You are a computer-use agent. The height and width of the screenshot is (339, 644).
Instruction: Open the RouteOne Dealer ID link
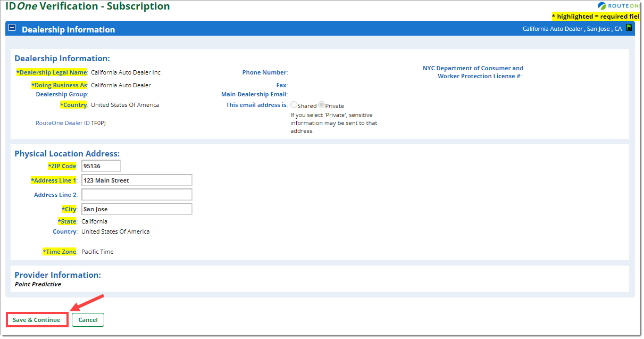(63, 123)
